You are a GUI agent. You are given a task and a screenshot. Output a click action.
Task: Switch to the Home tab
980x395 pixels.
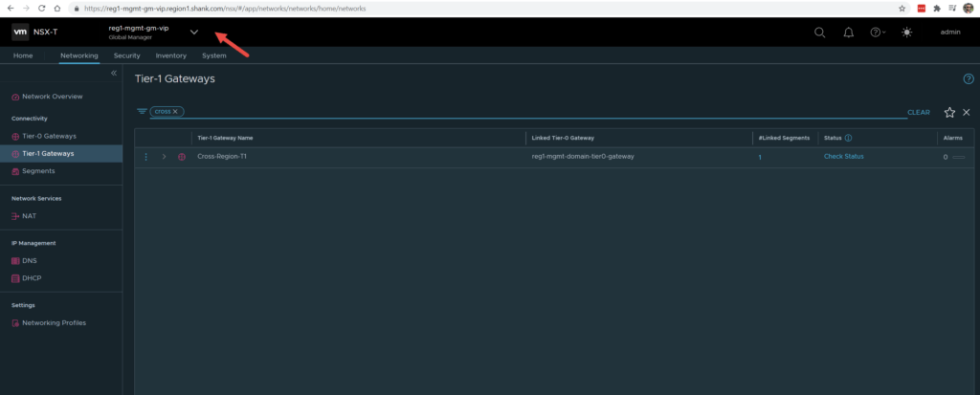coord(23,55)
